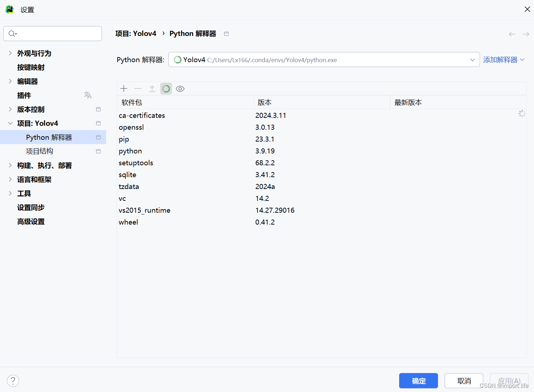Select 插件 in settings tree

pos(24,95)
